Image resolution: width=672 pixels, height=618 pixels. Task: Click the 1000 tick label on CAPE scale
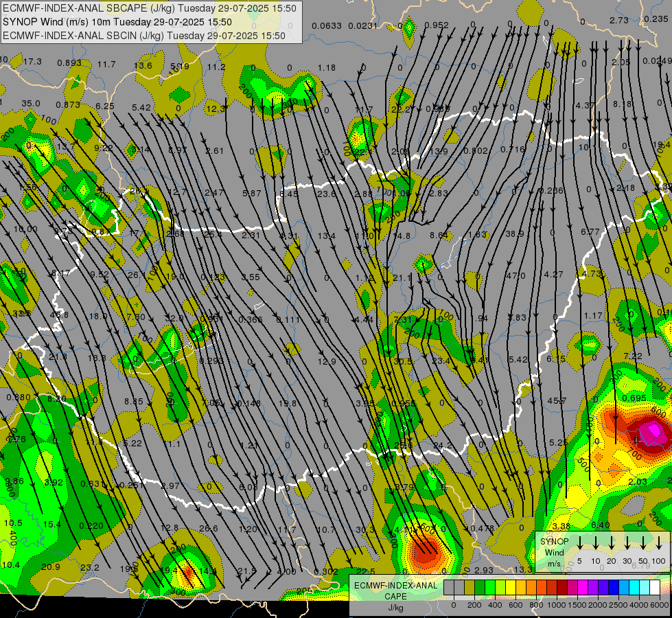click(x=557, y=605)
